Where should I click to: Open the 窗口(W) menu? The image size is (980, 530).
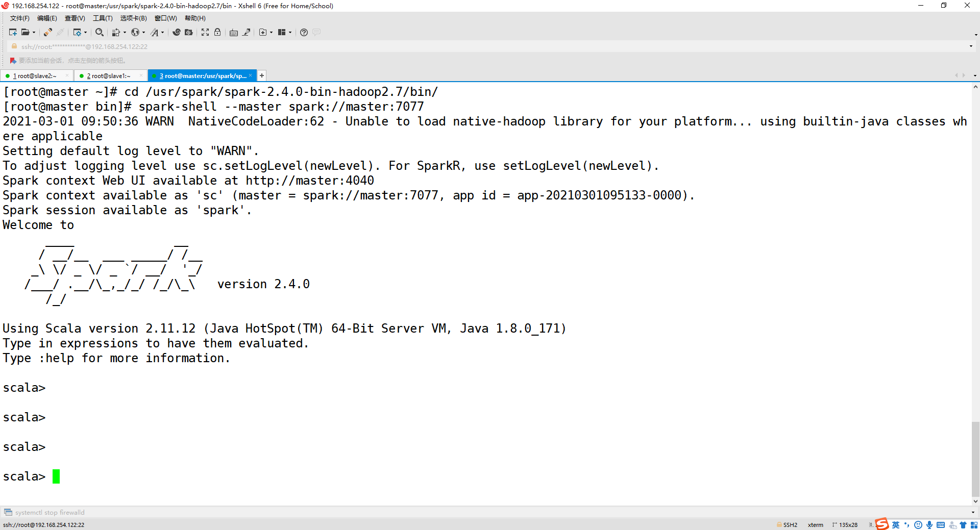pos(166,18)
